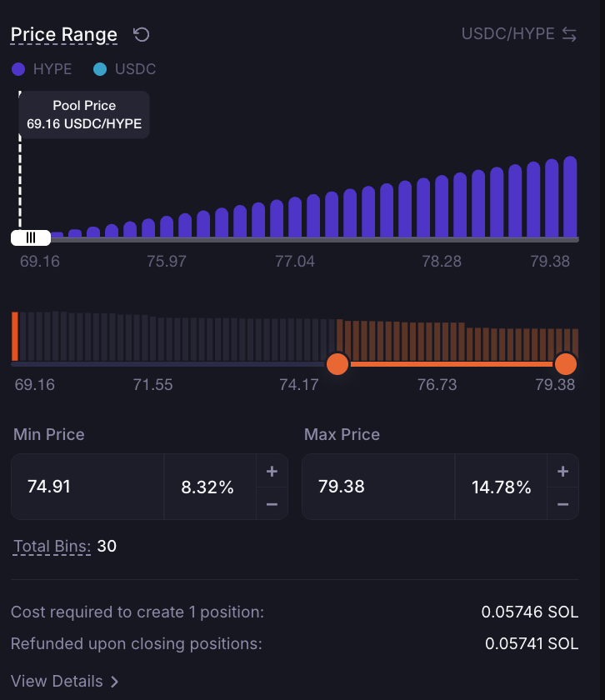
Task: Click the 8.32% min percentage field
Action: coord(210,487)
